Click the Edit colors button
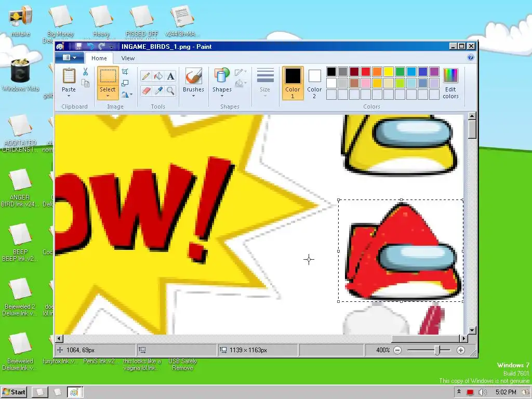 point(450,83)
